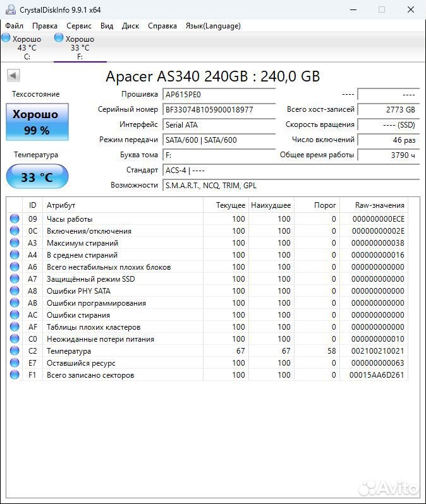Click the Raw-значения column header

coord(374,205)
